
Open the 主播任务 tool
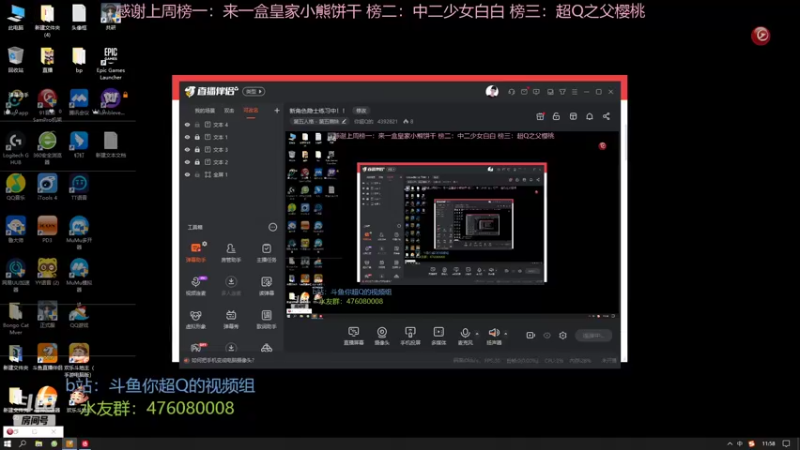tap(266, 253)
